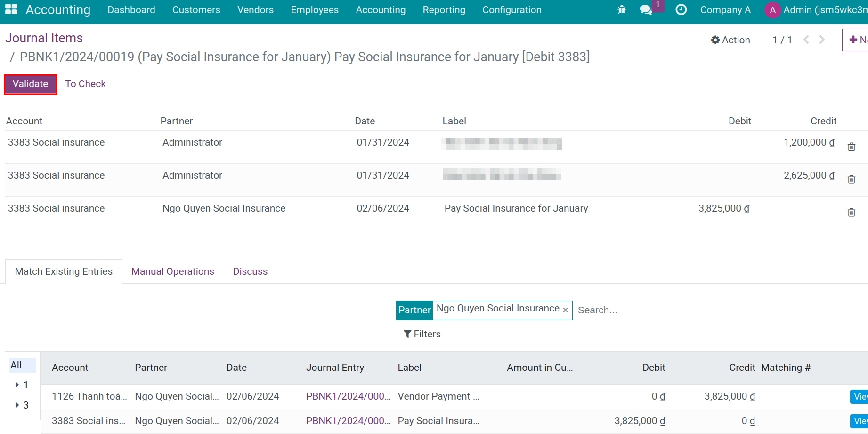Remove the Ngo Quyen Social Insurance partner filter
The image size is (868, 434).
(565, 310)
